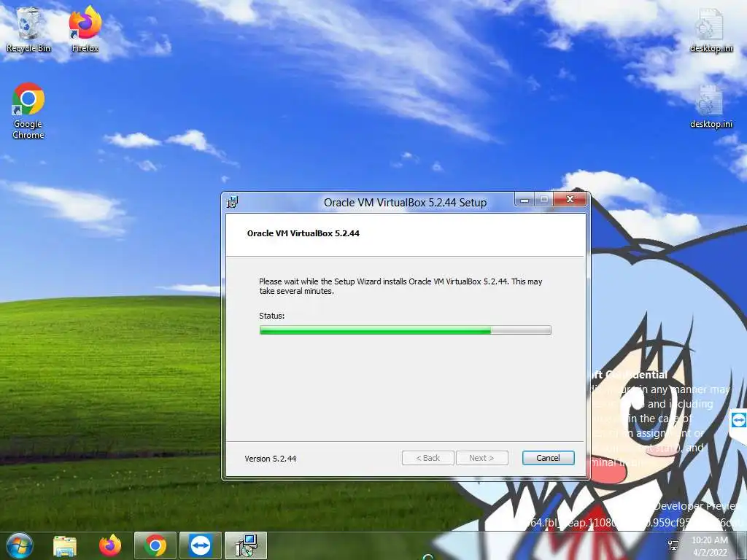This screenshot has height=560, width=747.
Task: Switch to TeamViewer in the taskbar
Action: [x=201, y=545]
